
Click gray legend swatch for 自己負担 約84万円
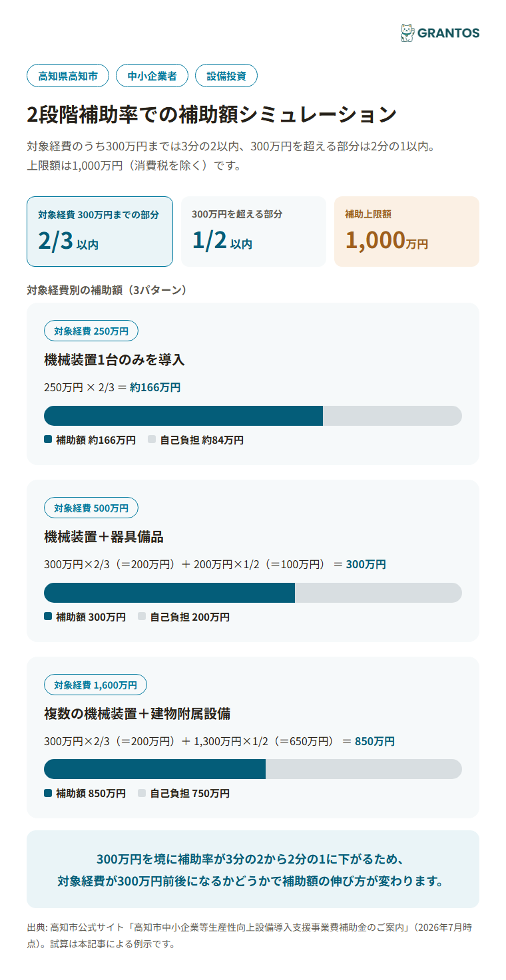tap(152, 439)
